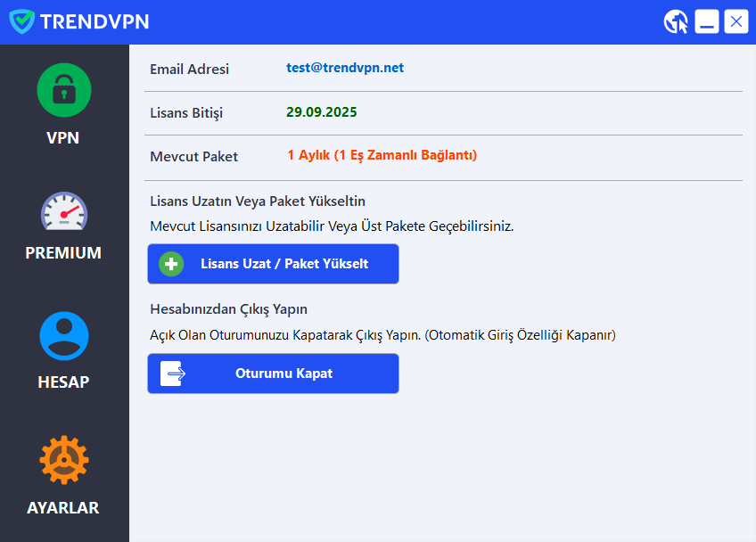
Task: Click the TRENDVPN title text
Action: 94,21
